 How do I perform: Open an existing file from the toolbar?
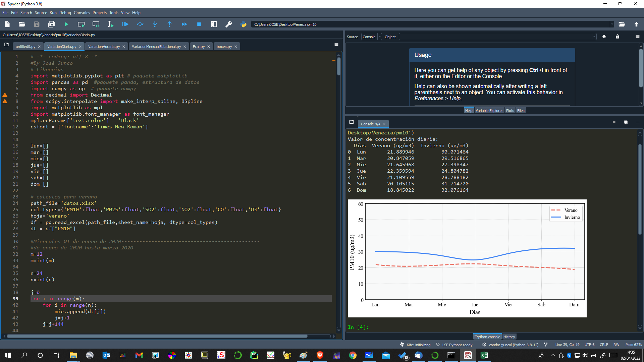[22, 24]
